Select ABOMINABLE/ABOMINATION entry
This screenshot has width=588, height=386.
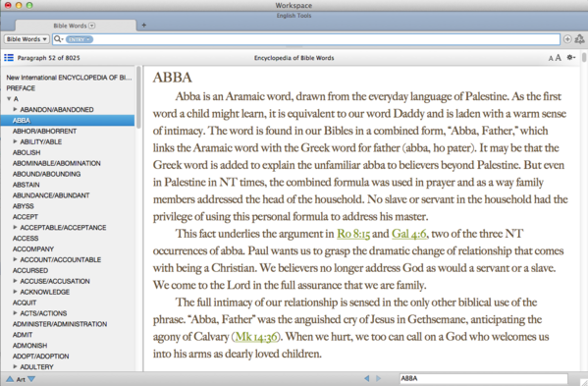(x=57, y=163)
